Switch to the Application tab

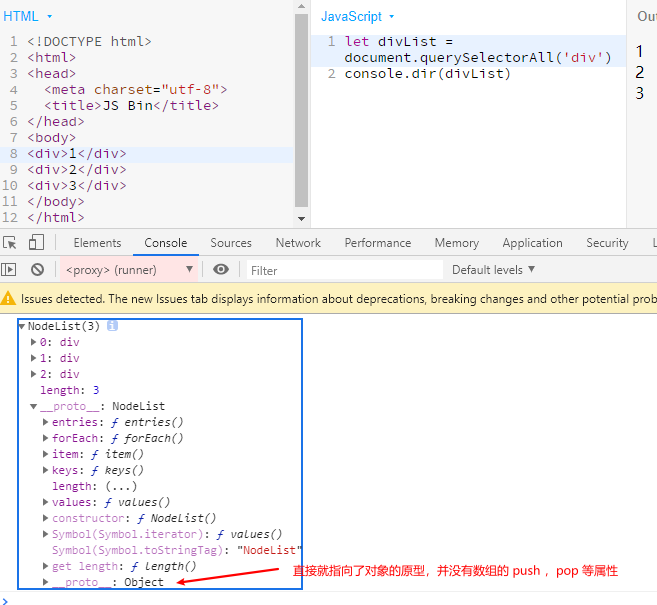(532, 243)
